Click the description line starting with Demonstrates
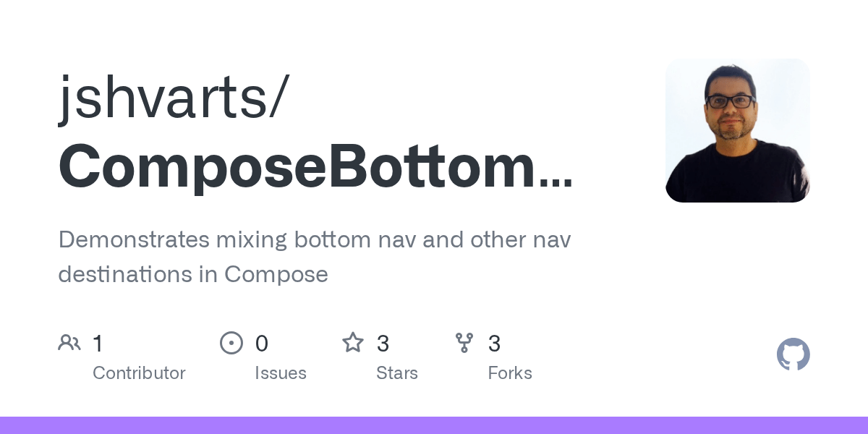 pyautogui.click(x=314, y=240)
